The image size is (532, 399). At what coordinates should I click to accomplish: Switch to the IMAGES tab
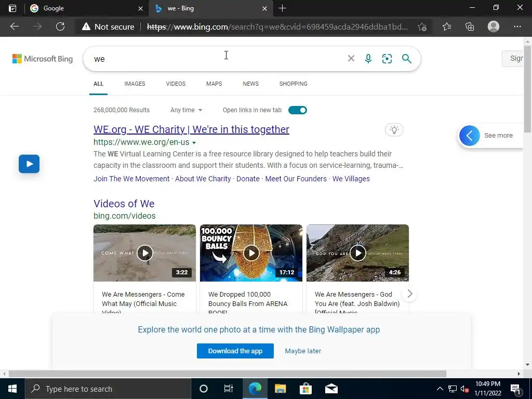click(135, 84)
